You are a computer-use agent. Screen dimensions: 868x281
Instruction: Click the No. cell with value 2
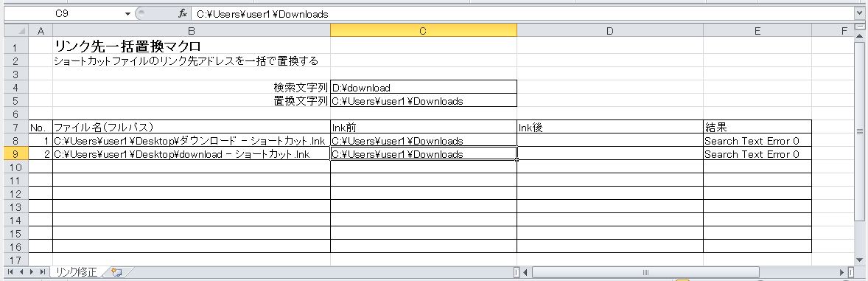[x=41, y=153]
